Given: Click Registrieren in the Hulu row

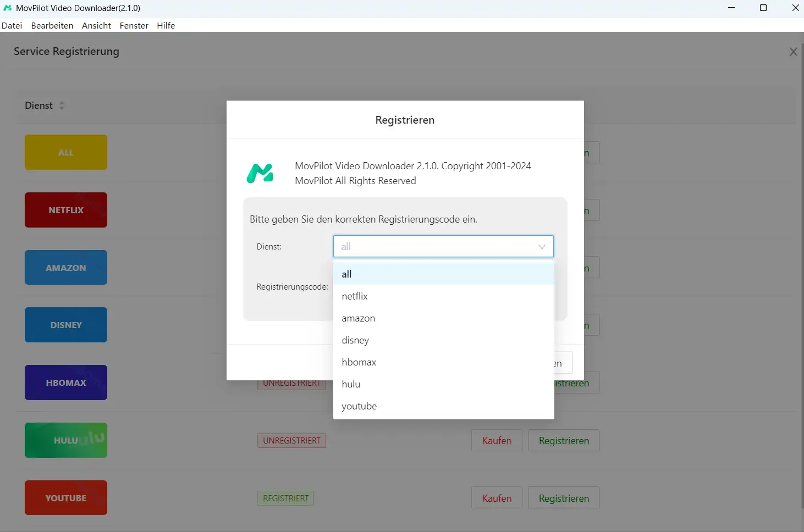Looking at the screenshot, I should point(564,440).
